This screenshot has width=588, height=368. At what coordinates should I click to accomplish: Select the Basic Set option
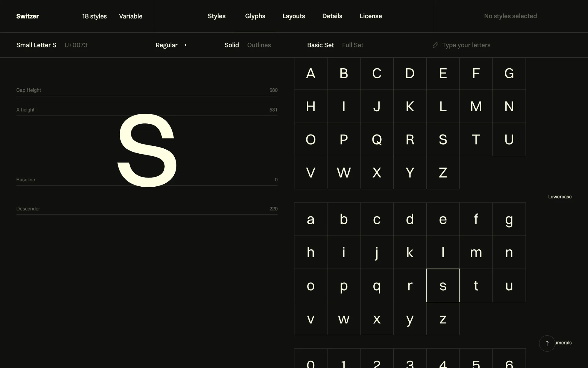320,45
